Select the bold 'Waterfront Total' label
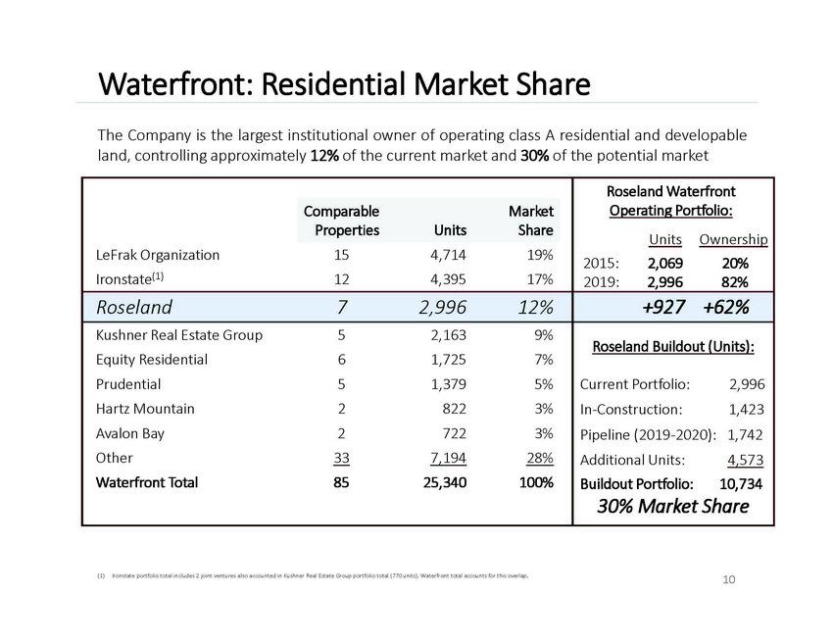 147,482
